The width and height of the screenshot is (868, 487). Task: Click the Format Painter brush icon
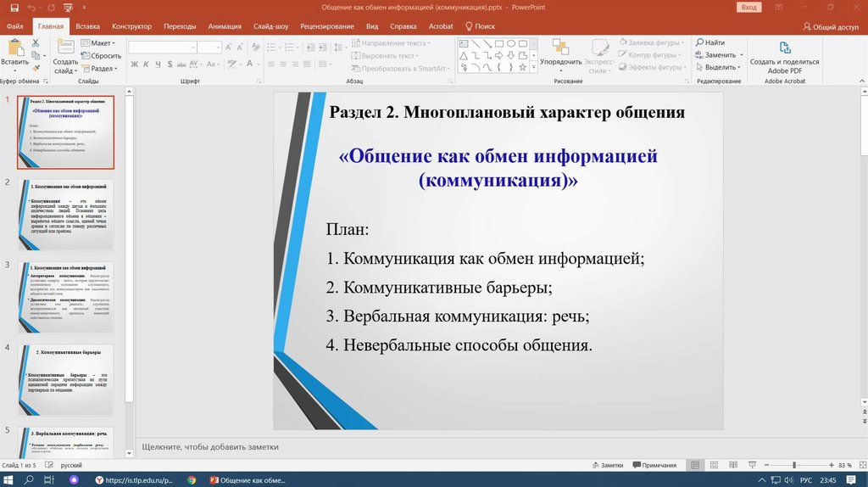point(36,70)
